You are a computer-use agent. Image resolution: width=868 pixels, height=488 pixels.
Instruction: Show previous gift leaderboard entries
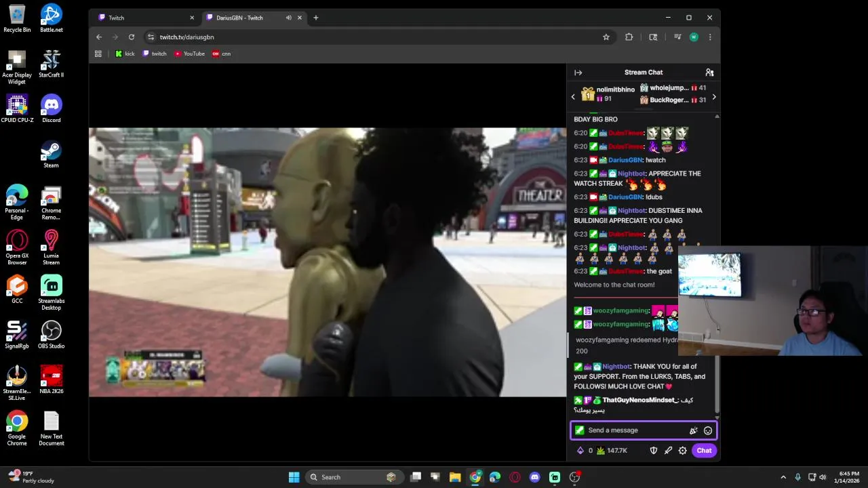573,97
